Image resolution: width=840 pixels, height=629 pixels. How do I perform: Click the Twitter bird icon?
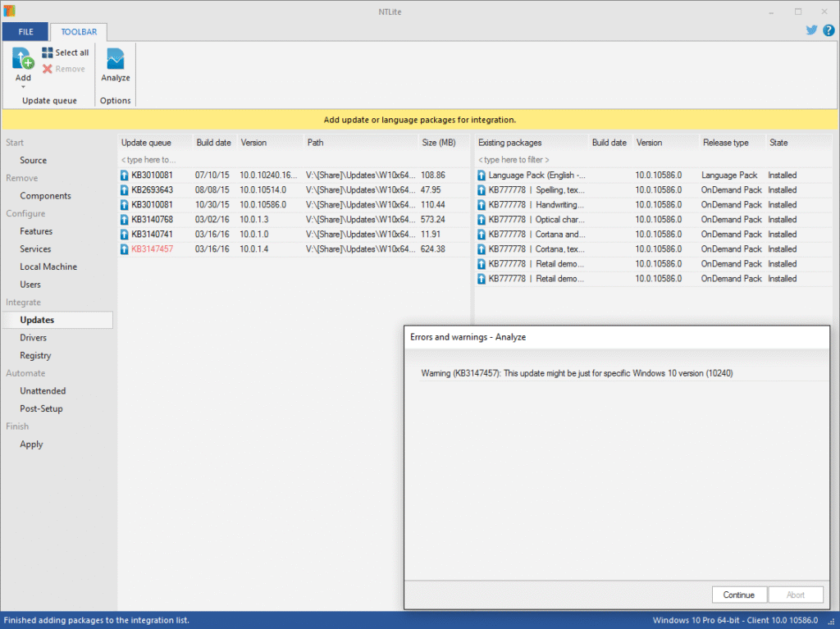pyautogui.click(x=811, y=30)
